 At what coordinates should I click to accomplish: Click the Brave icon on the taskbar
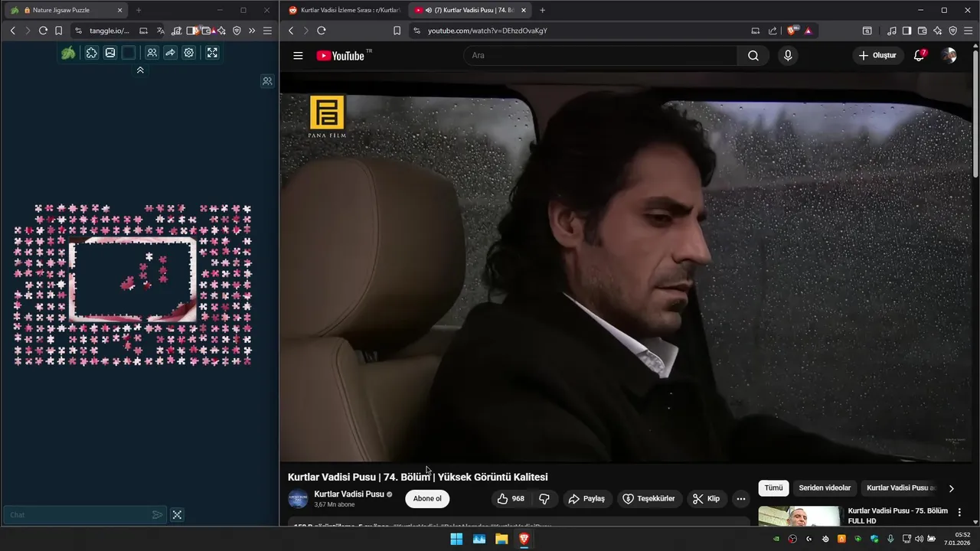[524, 539]
